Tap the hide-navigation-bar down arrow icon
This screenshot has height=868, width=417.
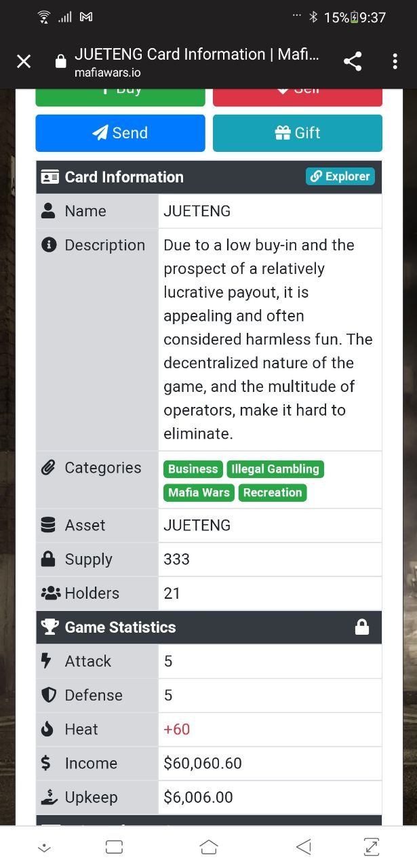[x=44, y=847]
